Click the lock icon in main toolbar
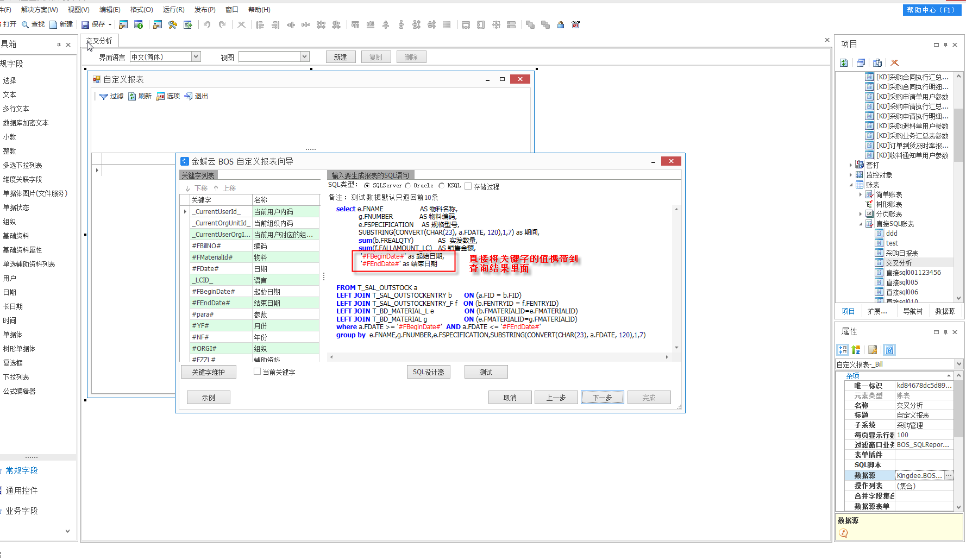Viewport: 966px width, 560px height. coord(561,24)
